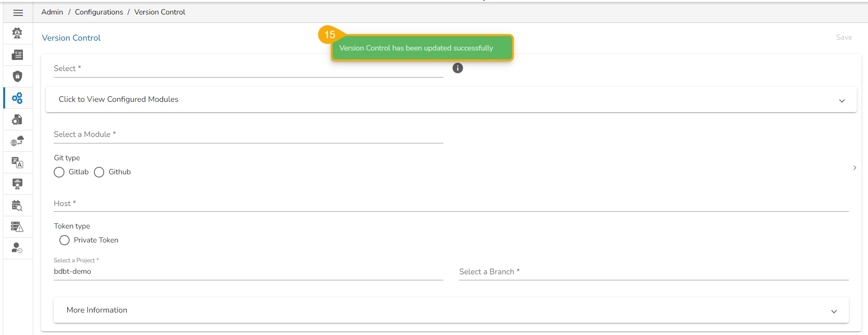
Task: Open the configurations gears icon in sidebar
Action: tap(17, 98)
